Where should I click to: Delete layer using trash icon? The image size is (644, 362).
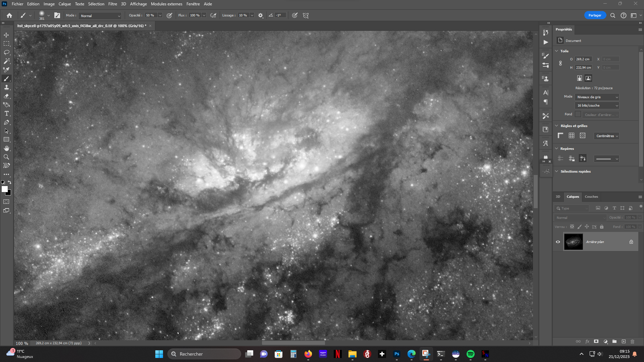point(633,342)
